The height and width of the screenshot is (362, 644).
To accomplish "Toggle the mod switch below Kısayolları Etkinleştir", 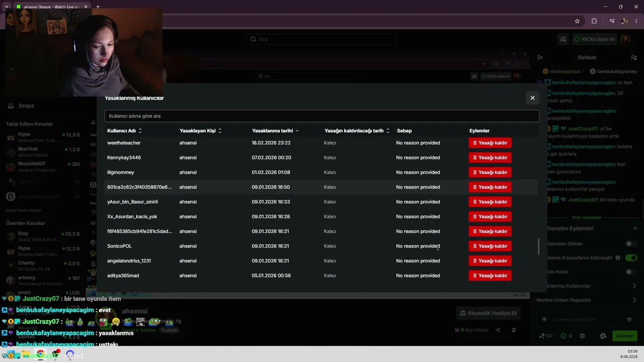I will tap(631, 272).
